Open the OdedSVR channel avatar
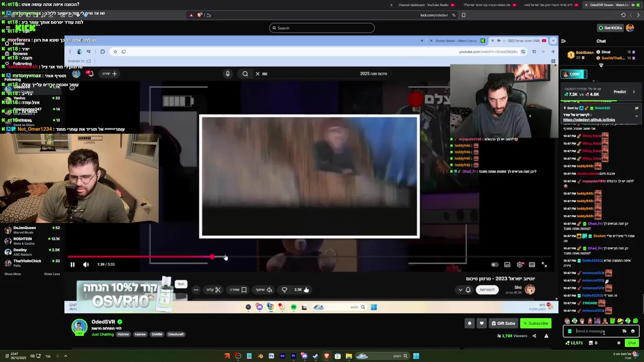Viewport: 644px width, 362px height. (x=79, y=327)
